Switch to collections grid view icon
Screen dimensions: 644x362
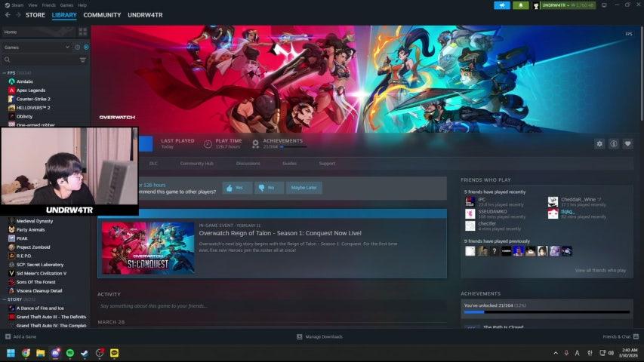(x=82, y=32)
